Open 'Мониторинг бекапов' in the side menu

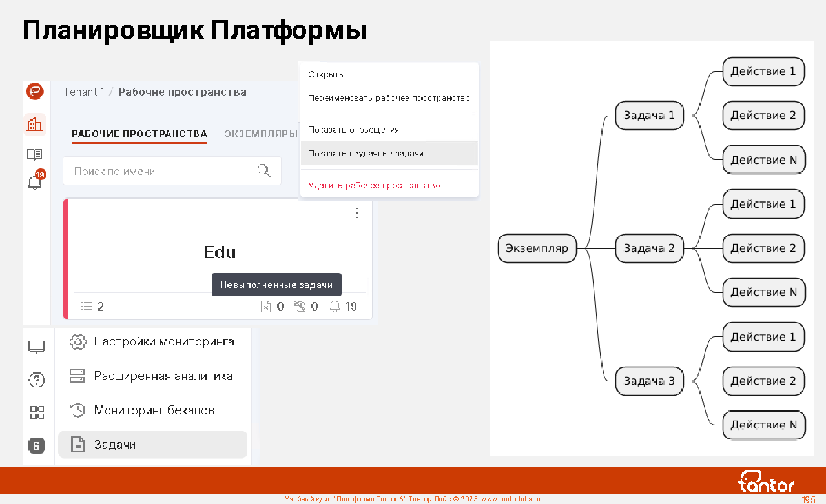(x=154, y=410)
